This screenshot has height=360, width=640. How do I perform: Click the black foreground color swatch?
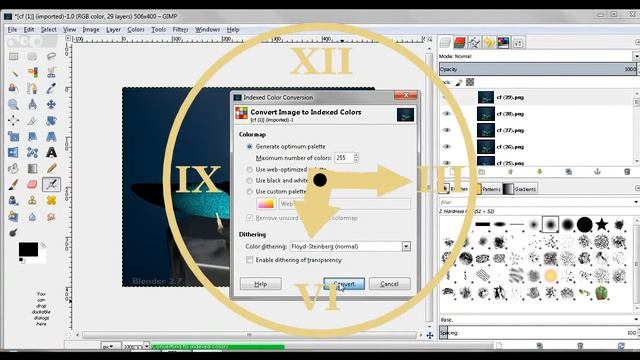[28, 249]
